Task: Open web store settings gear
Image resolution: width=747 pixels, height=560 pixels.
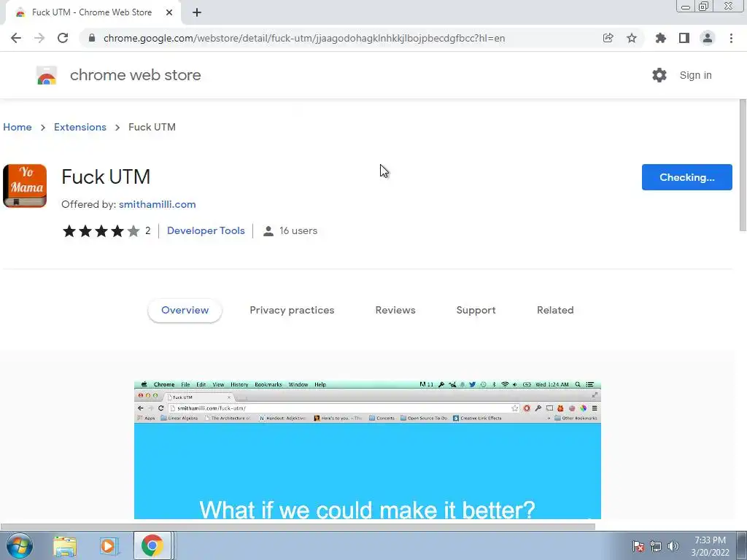Action: point(659,75)
